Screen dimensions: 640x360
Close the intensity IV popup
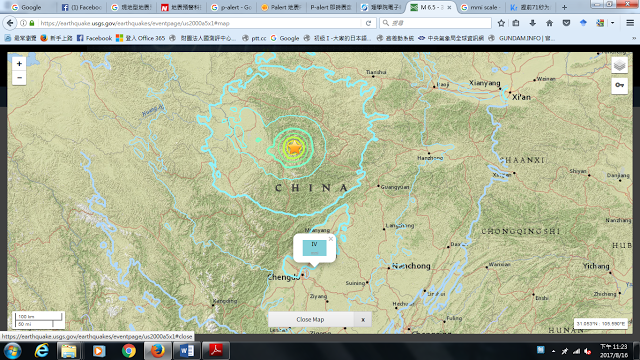[331, 239]
